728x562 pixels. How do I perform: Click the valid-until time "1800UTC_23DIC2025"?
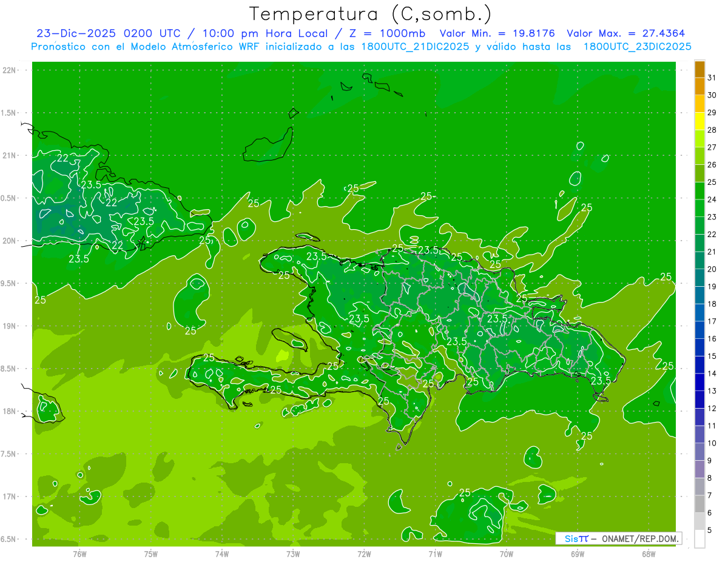637,47
